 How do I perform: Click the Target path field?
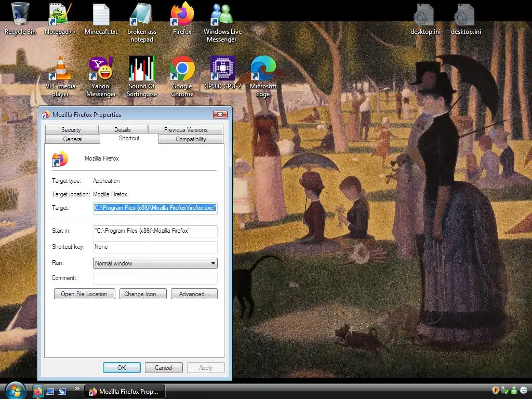(x=155, y=208)
